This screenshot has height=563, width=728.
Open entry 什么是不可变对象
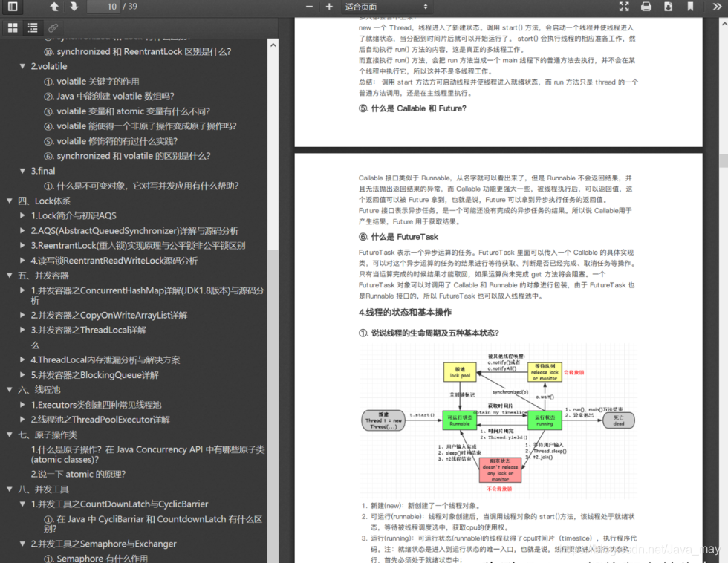(x=141, y=186)
